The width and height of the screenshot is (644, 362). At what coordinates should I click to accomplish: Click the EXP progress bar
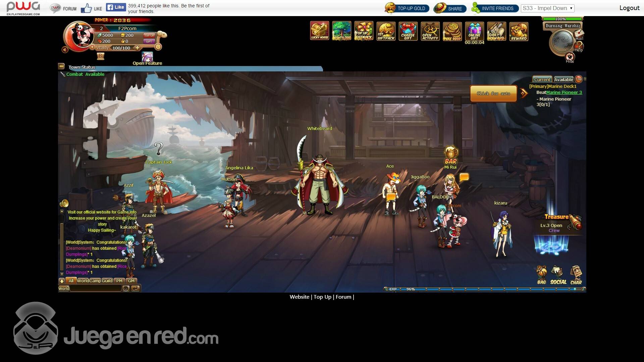click(x=484, y=289)
